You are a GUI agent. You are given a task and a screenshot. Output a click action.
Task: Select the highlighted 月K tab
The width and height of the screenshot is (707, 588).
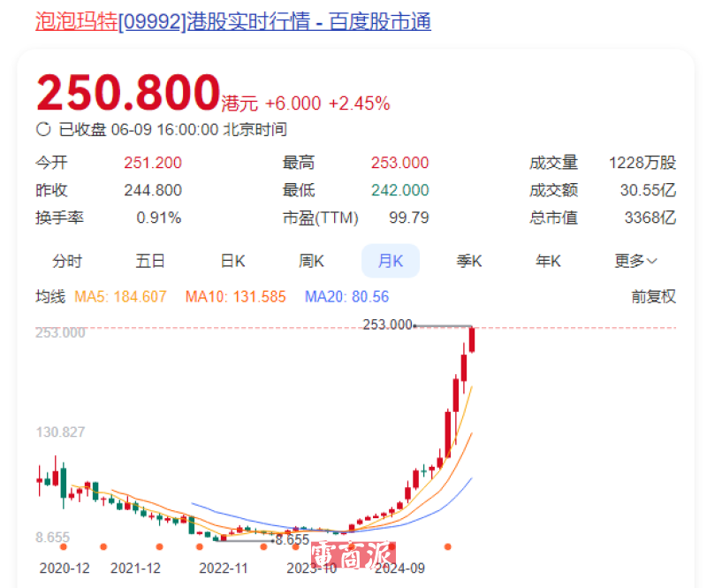pyautogui.click(x=391, y=261)
